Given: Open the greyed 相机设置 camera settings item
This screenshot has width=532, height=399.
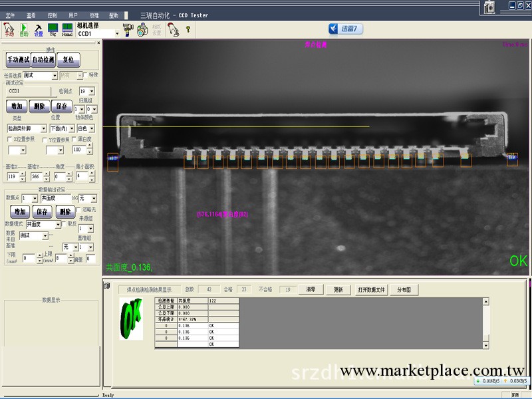Looking at the screenshot, I should [157, 30].
